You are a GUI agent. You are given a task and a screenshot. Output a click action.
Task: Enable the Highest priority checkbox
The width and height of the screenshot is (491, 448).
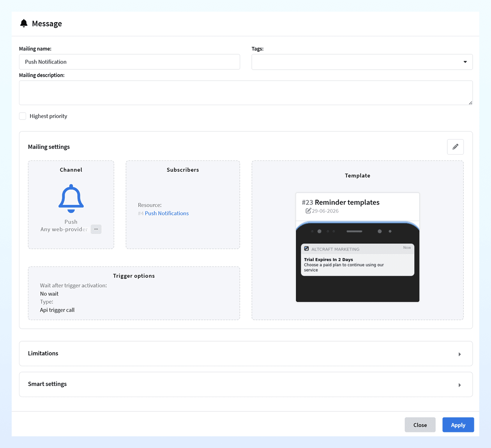coord(23,116)
